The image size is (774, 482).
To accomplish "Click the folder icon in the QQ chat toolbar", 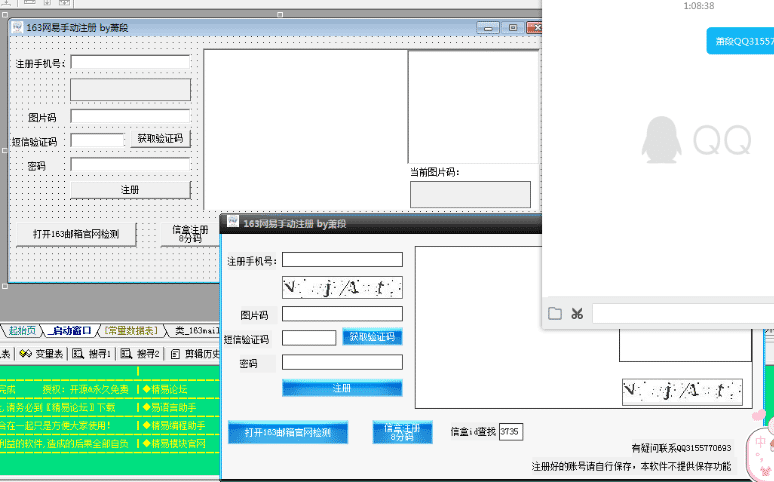I will pos(554,314).
